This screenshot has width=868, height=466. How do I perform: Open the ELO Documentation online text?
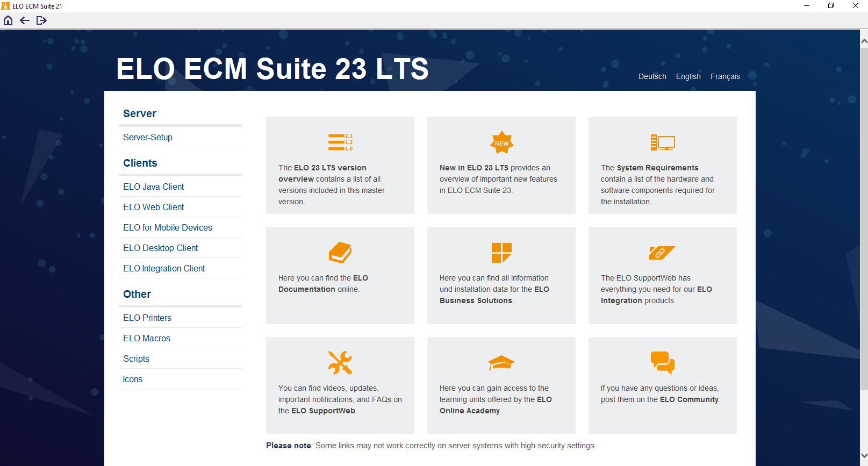coord(323,283)
